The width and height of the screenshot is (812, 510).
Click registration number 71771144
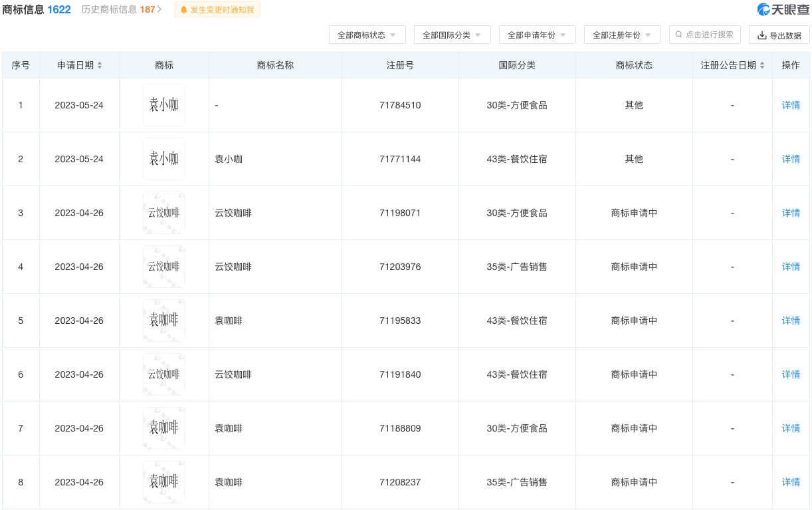[x=400, y=159]
